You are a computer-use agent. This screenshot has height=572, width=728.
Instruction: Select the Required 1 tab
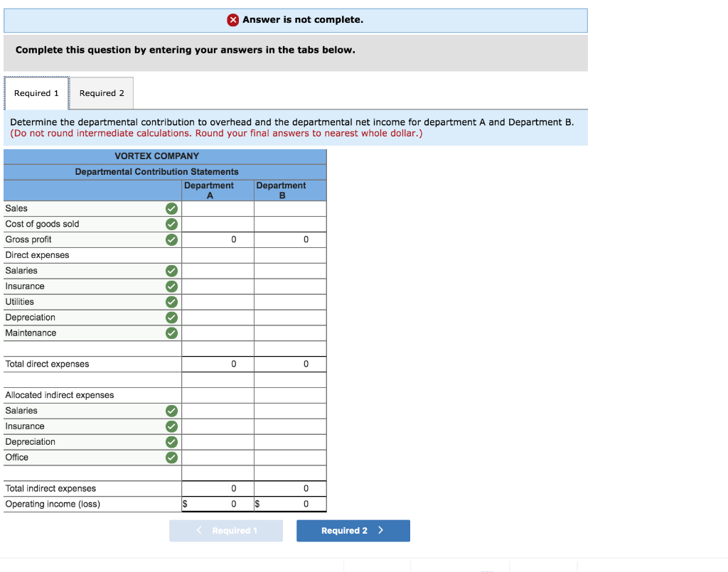pos(36,93)
